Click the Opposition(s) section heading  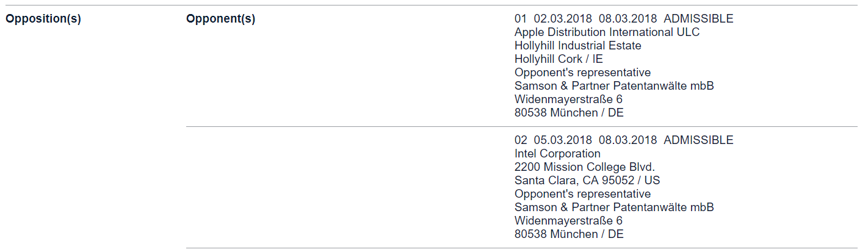pos(43,19)
